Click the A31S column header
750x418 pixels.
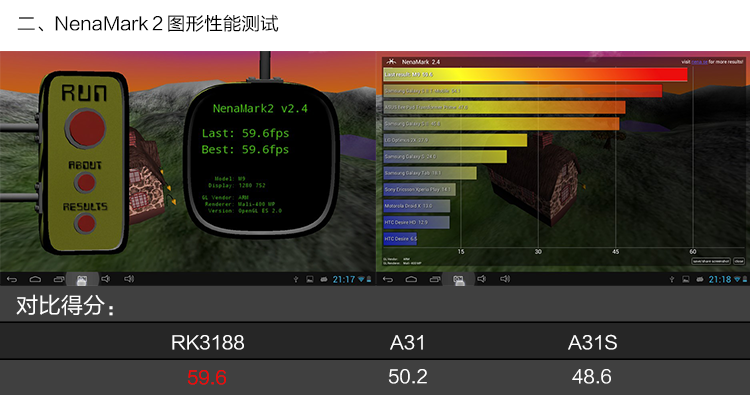[x=593, y=342]
